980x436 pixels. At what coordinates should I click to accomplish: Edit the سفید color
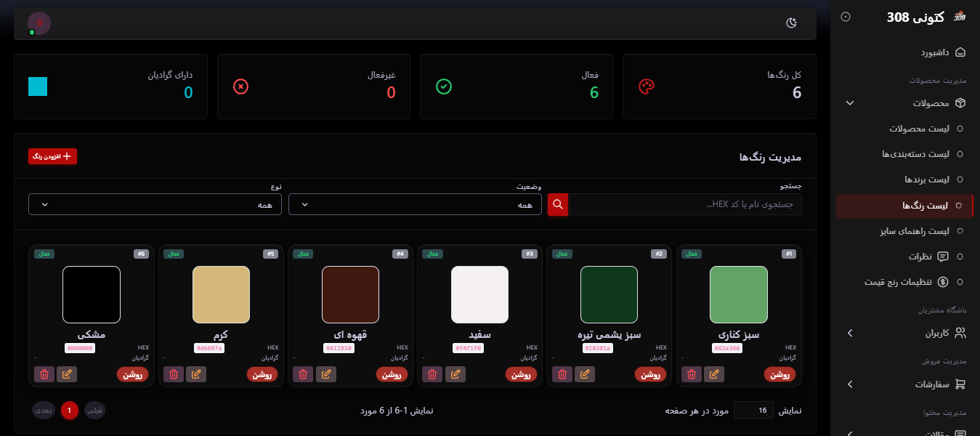click(455, 374)
